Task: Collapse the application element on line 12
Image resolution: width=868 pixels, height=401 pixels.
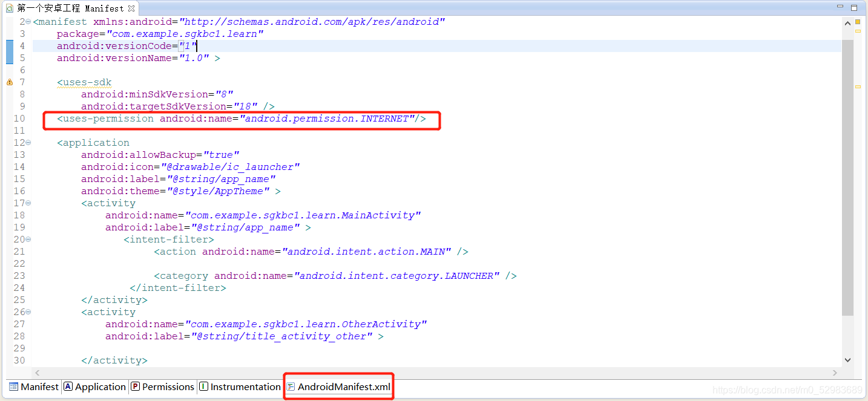Action: (x=28, y=143)
